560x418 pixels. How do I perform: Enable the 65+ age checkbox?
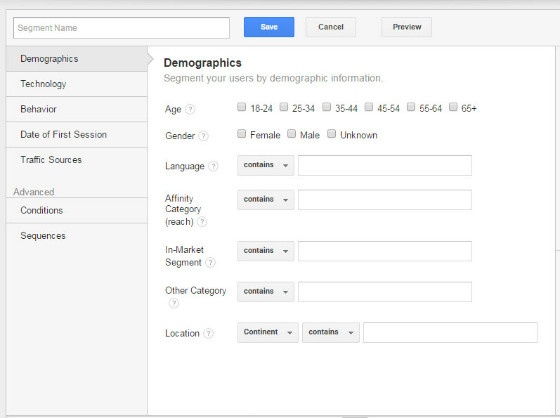click(x=453, y=107)
